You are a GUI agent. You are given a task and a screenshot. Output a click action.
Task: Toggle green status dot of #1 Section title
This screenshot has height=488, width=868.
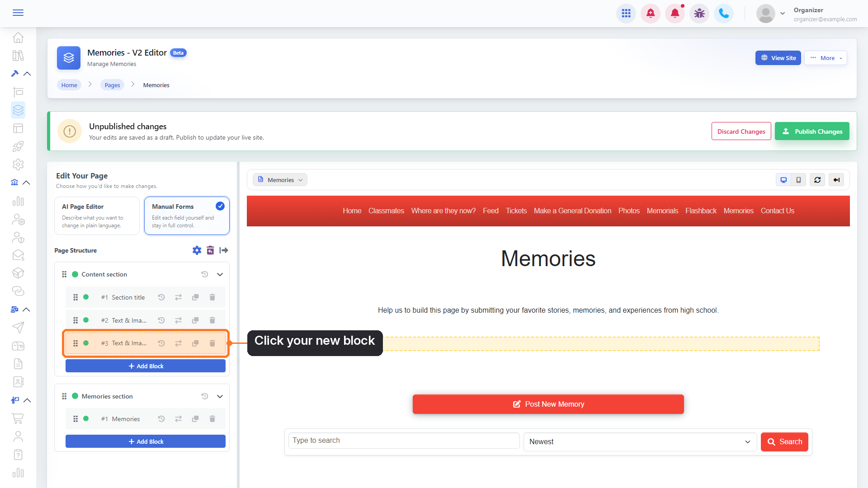coord(86,297)
